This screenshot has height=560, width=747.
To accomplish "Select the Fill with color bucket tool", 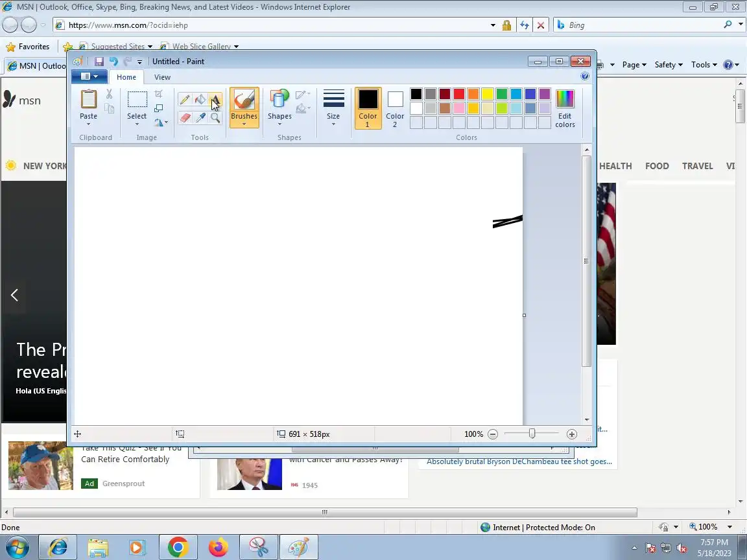I will [200, 100].
